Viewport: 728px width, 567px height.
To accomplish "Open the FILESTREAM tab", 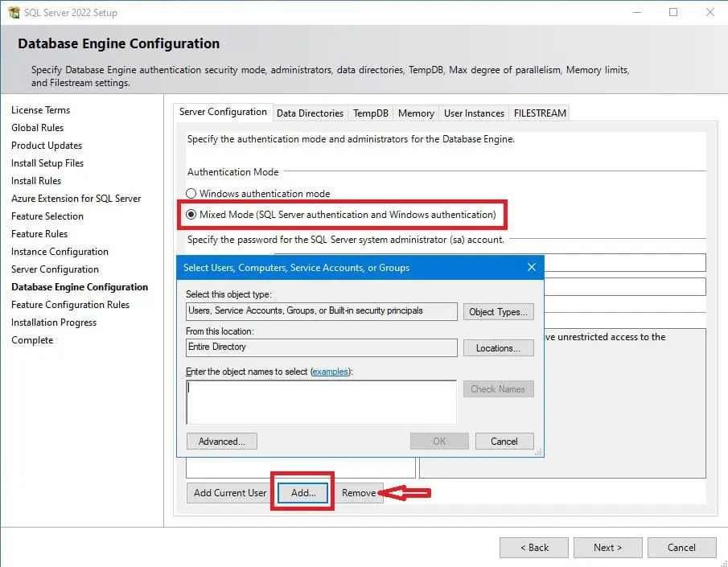I will coord(540,113).
